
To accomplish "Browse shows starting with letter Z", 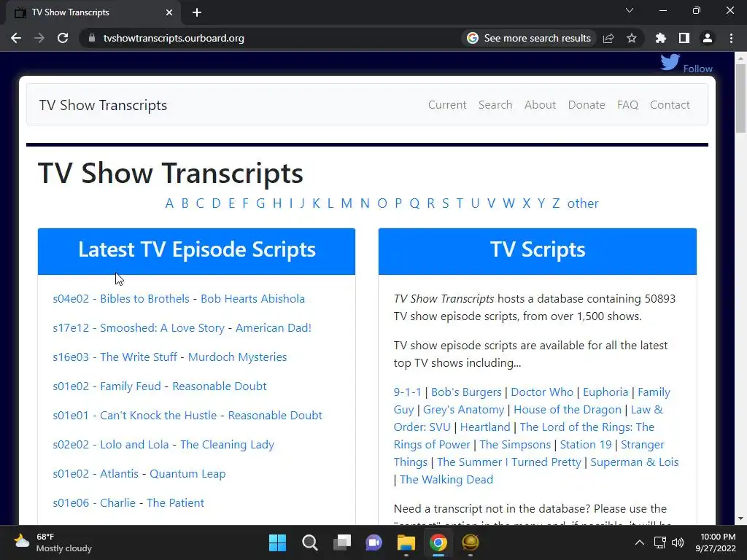I will [555, 203].
